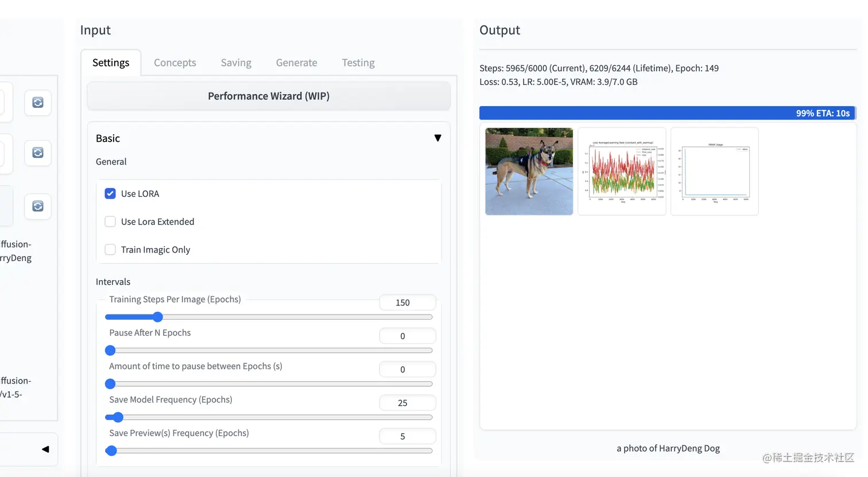Click the 99% ETA progress bar
The height and width of the screenshot is (477, 868).
[x=668, y=113]
